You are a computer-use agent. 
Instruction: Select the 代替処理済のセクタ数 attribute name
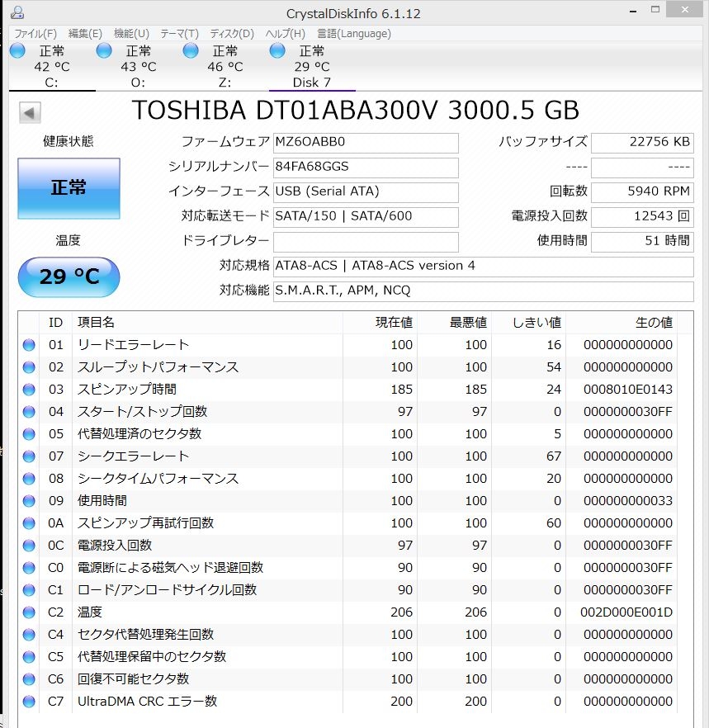pyautogui.click(x=139, y=434)
